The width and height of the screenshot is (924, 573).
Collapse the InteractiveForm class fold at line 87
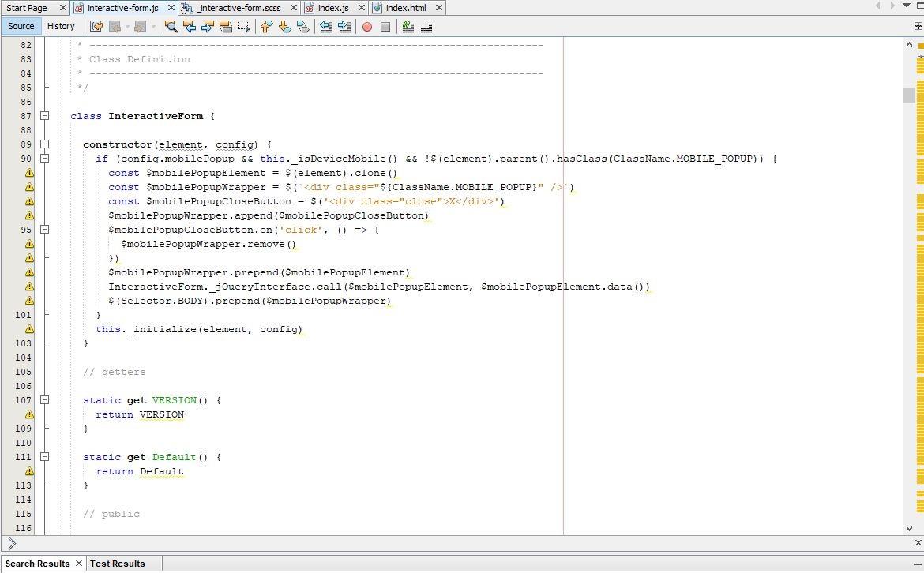[45, 116]
